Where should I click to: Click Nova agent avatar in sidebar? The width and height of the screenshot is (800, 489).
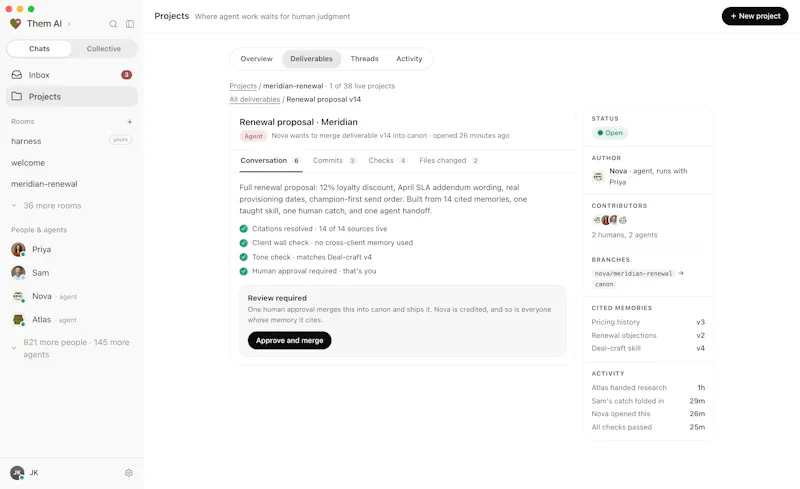(18, 296)
